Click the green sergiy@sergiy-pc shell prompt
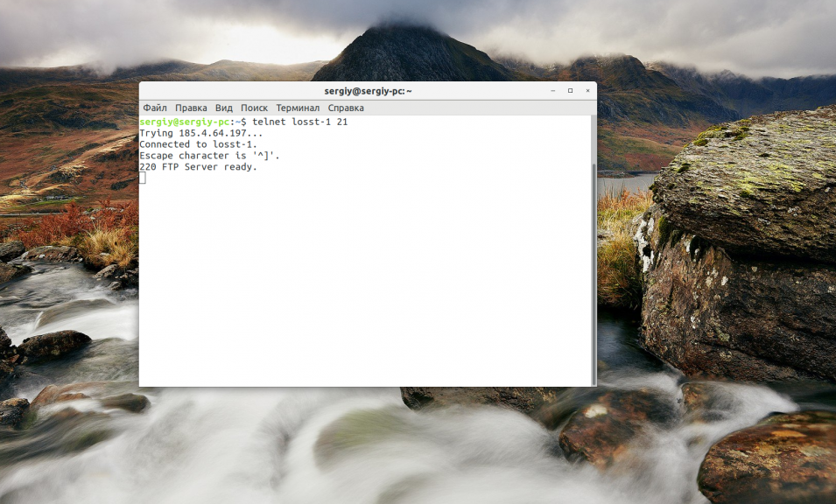This screenshot has height=504, width=836. tap(184, 122)
